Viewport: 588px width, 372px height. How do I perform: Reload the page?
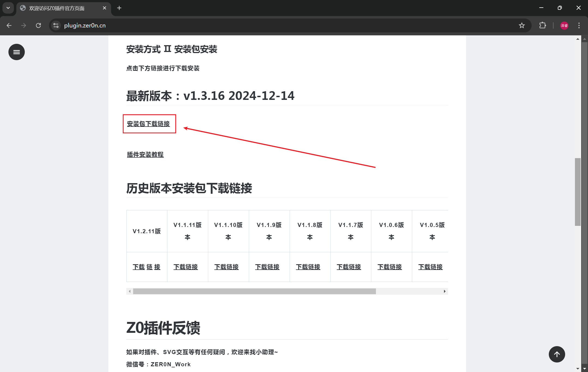(38, 26)
